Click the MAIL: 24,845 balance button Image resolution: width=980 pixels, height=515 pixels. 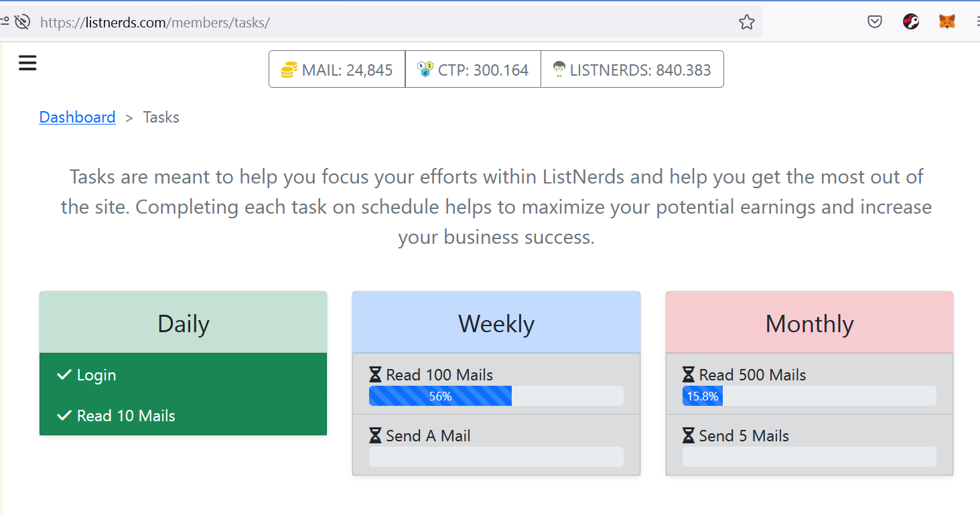pos(337,69)
